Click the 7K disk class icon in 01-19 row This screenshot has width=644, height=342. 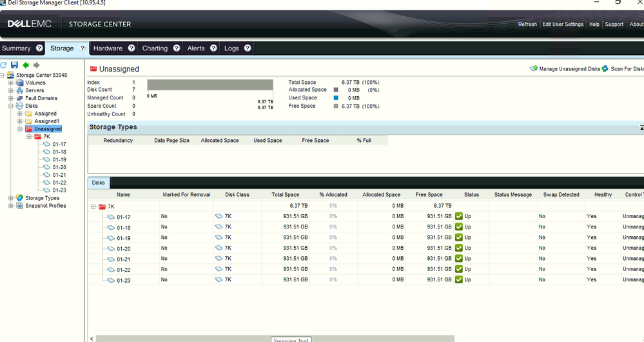tap(219, 237)
